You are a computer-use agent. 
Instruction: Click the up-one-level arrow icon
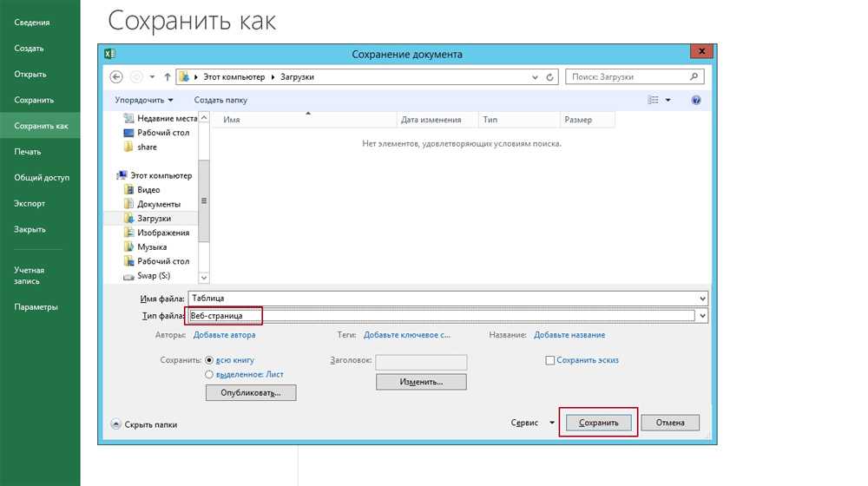167,77
